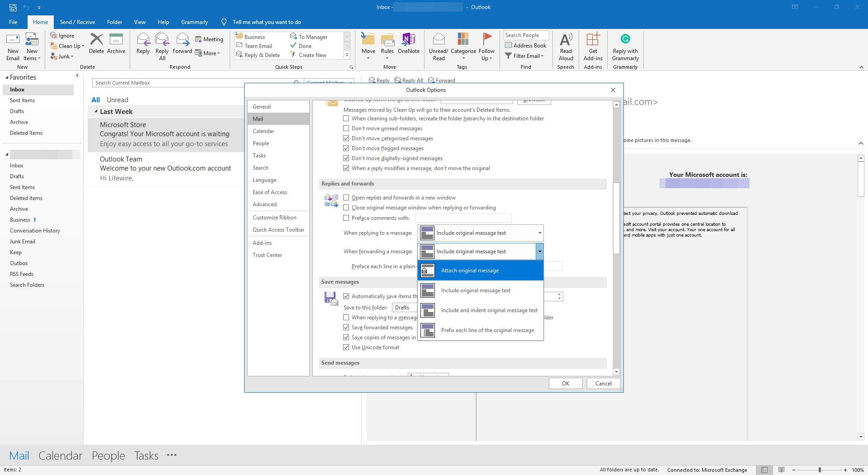Viewport: 868px width, 475px height.
Task: Open the File menu tab
Action: [x=13, y=22]
